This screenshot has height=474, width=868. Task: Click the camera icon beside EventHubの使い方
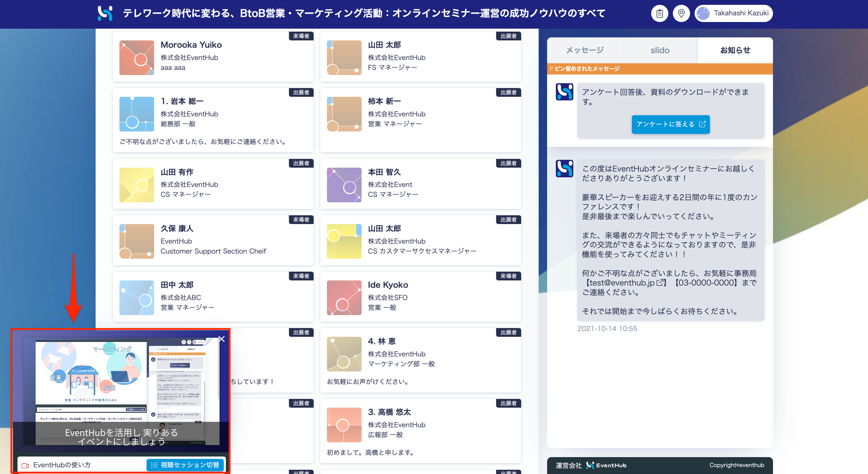tap(25, 466)
